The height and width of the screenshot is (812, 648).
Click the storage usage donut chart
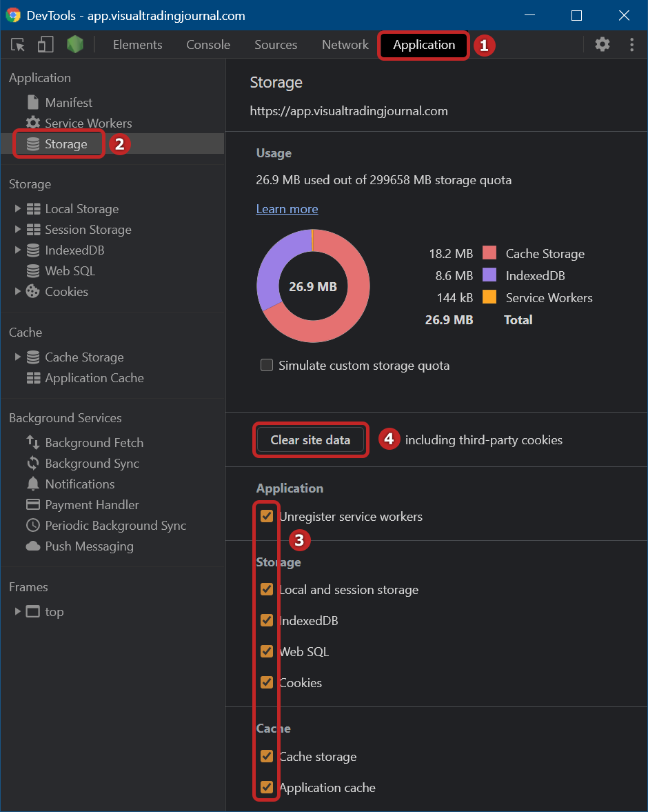[313, 286]
